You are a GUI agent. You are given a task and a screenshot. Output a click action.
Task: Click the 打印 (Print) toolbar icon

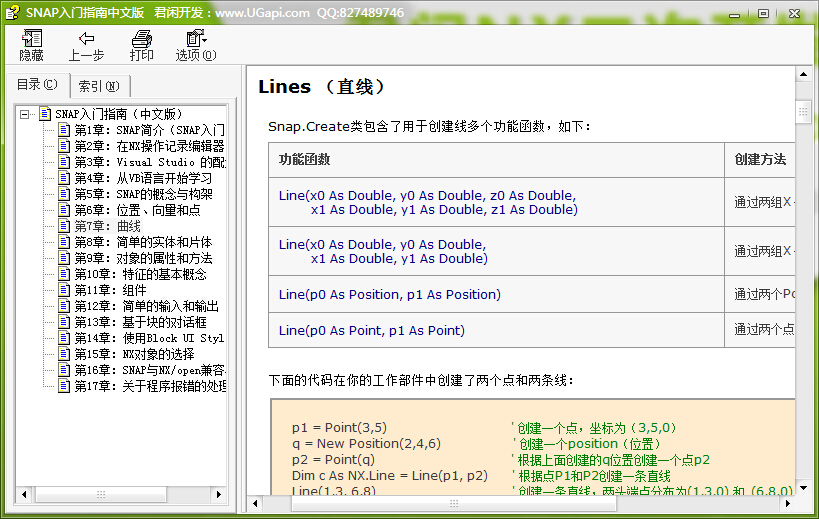[141, 40]
